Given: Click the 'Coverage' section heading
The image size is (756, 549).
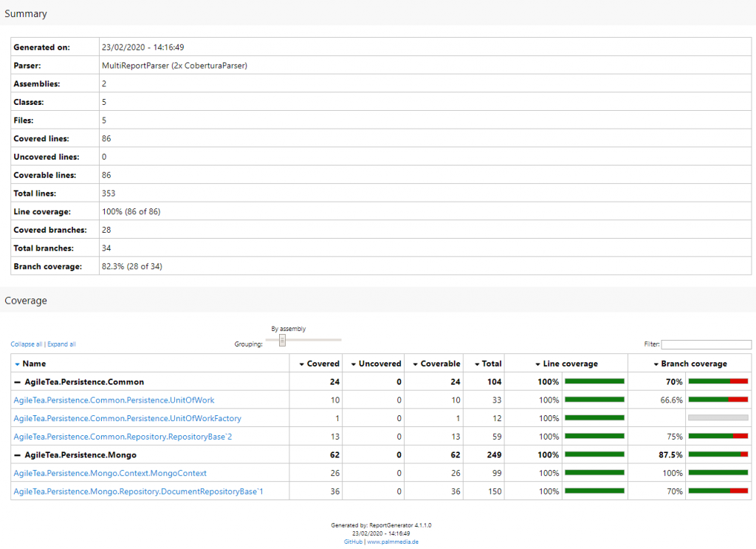Looking at the screenshot, I should (x=26, y=301).
